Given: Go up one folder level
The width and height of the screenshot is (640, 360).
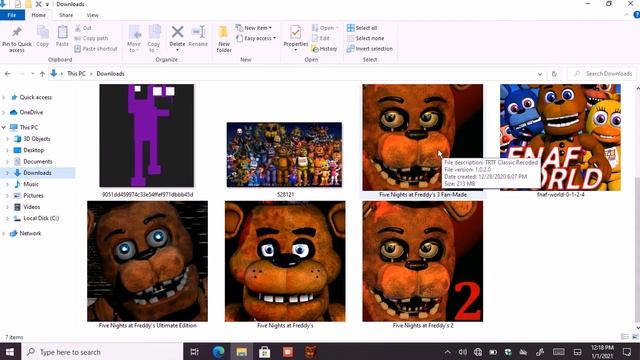Looking at the screenshot, I should 42,74.
